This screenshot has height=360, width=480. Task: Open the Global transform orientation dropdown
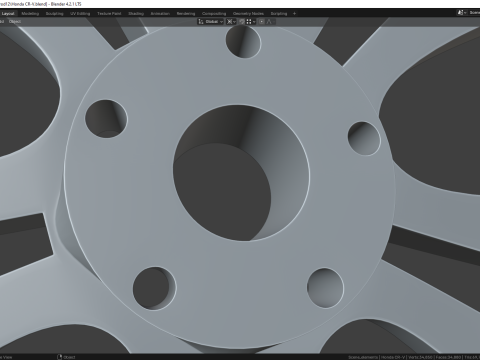coord(211,22)
